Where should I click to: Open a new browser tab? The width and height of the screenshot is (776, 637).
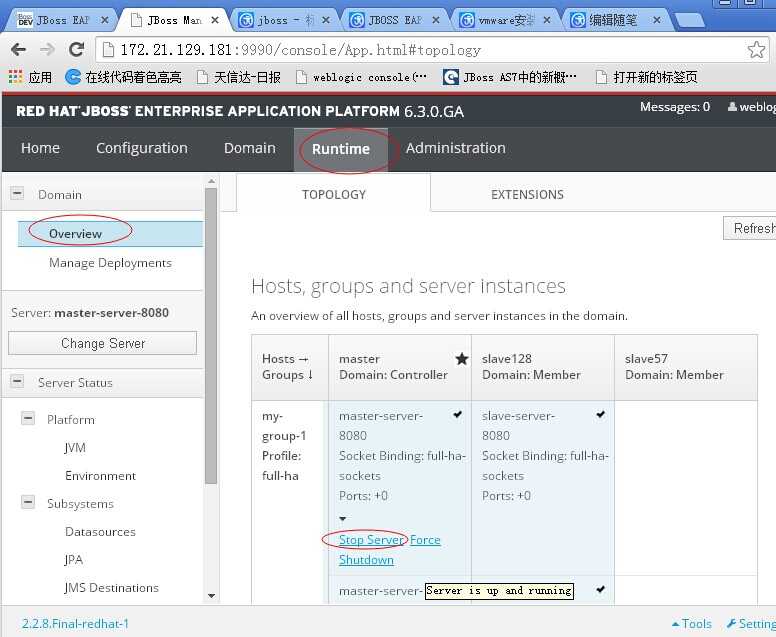point(689,20)
